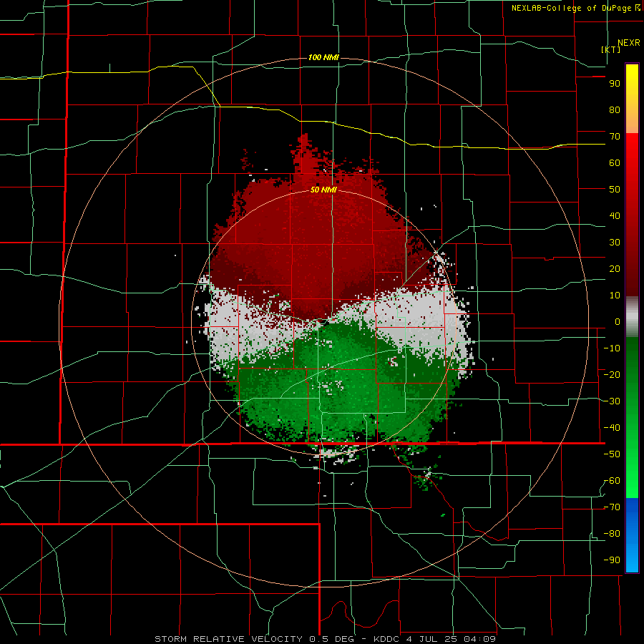Click the 30 value on color scale

(x=615, y=243)
